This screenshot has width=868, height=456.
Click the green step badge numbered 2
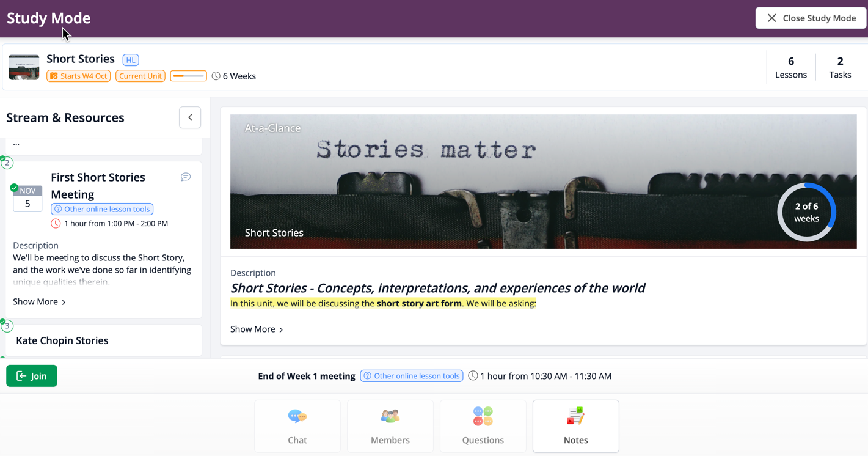[x=7, y=163]
